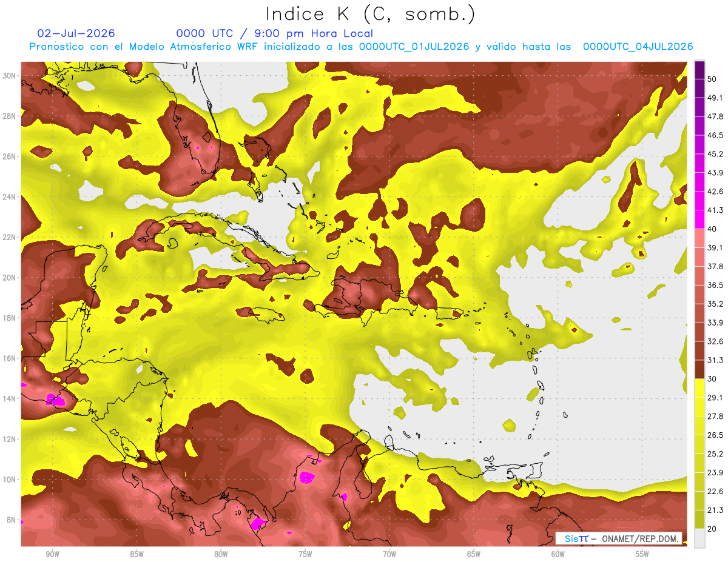Click the latitude axis label '14N'
The width and height of the screenshot is (728, 562).
[x=9, y=399]
